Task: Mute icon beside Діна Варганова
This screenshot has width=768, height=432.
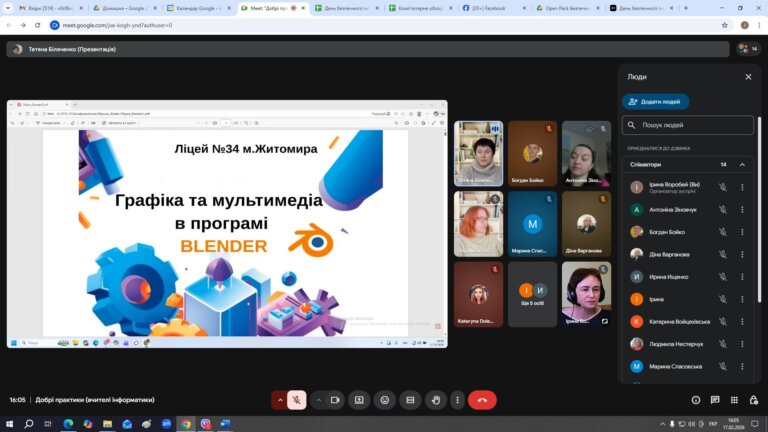Action: [722, 254]
